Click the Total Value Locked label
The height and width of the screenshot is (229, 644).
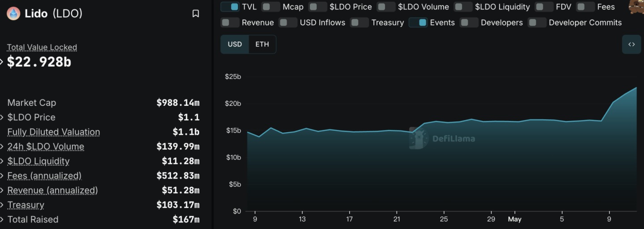click(42, 47)
